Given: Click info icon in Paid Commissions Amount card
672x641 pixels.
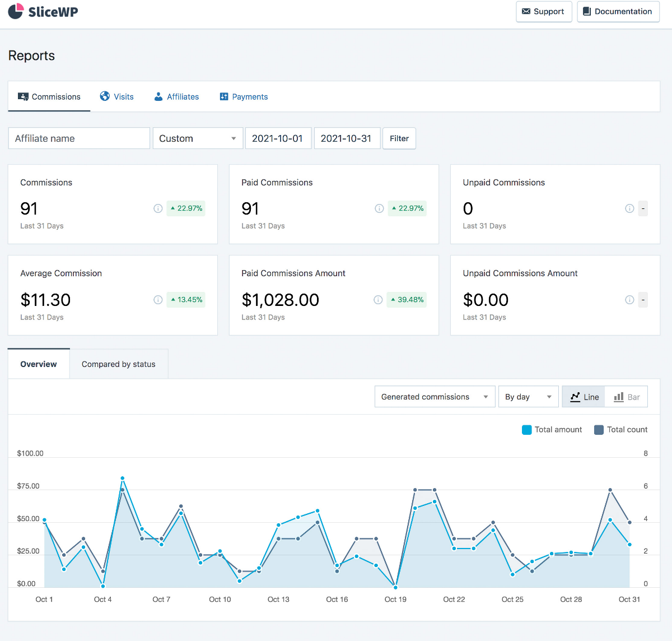Looking at the screenshot, I should point(378,300).
